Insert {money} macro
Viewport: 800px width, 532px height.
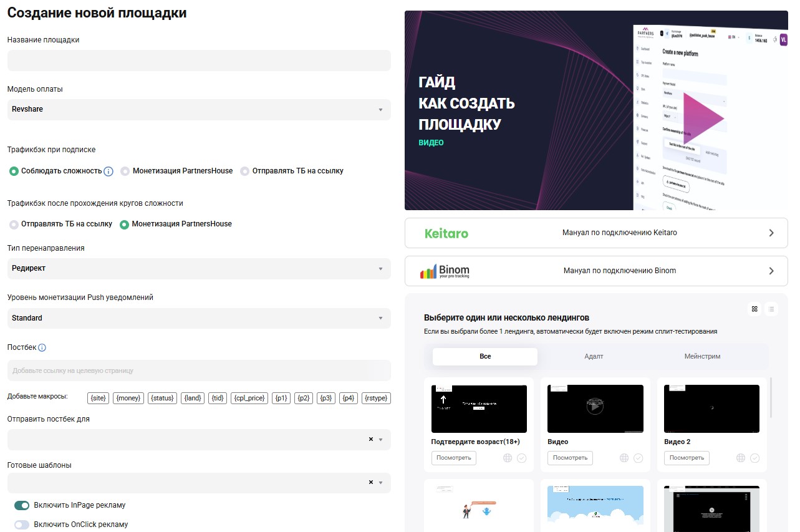pos(128,398)
